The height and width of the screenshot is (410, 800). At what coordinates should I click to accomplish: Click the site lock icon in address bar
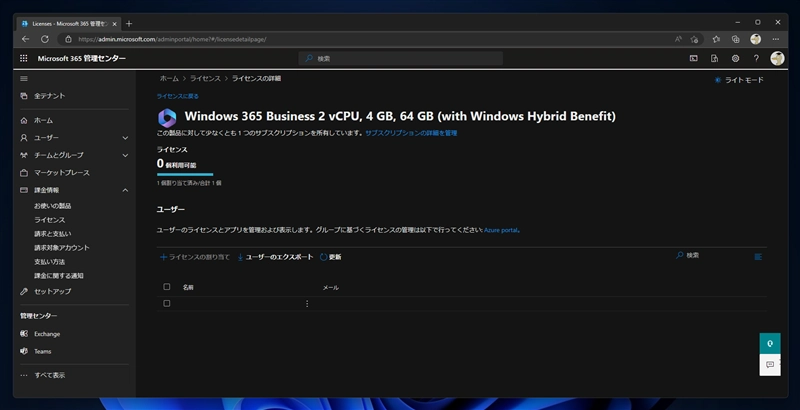[68, 39]
